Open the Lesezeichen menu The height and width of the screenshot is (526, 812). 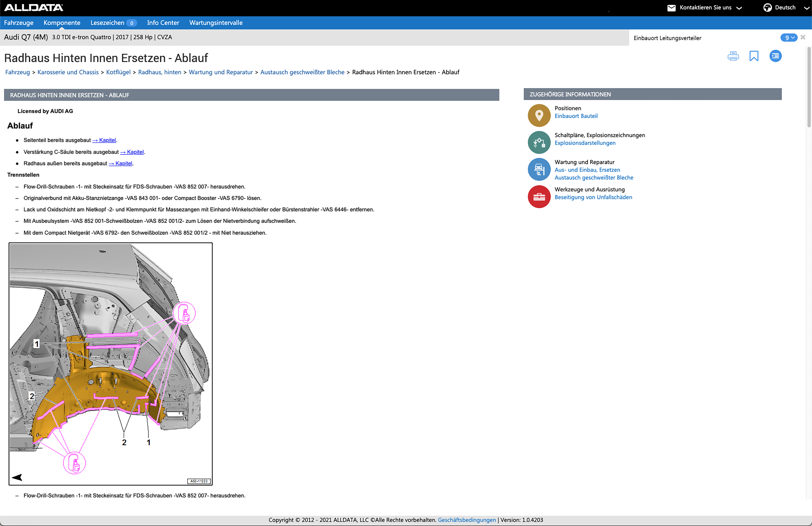107,23
